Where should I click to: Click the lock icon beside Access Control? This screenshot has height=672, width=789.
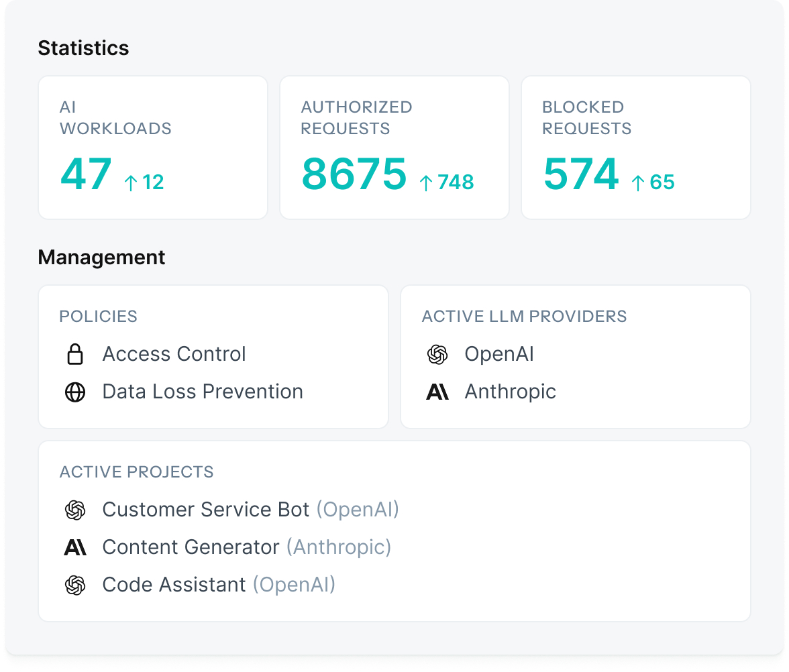tap(75, 354)
